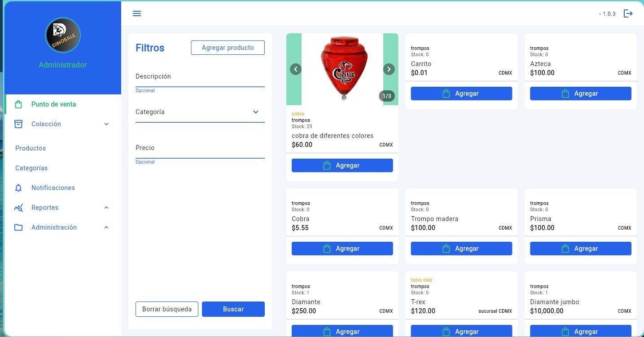Click the 'Stock: 29' text
The height and width of the screenshot is (337, 644).
click(302, 127)
